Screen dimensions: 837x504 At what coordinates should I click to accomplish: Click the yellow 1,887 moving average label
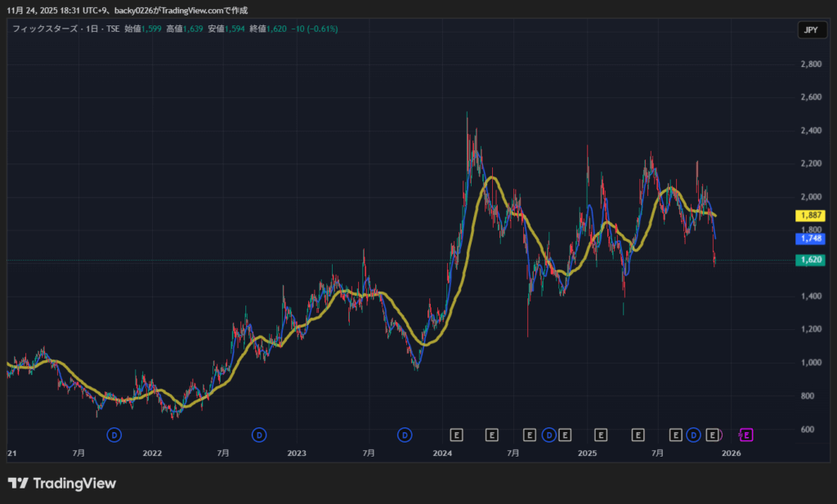tap(809, 216)
